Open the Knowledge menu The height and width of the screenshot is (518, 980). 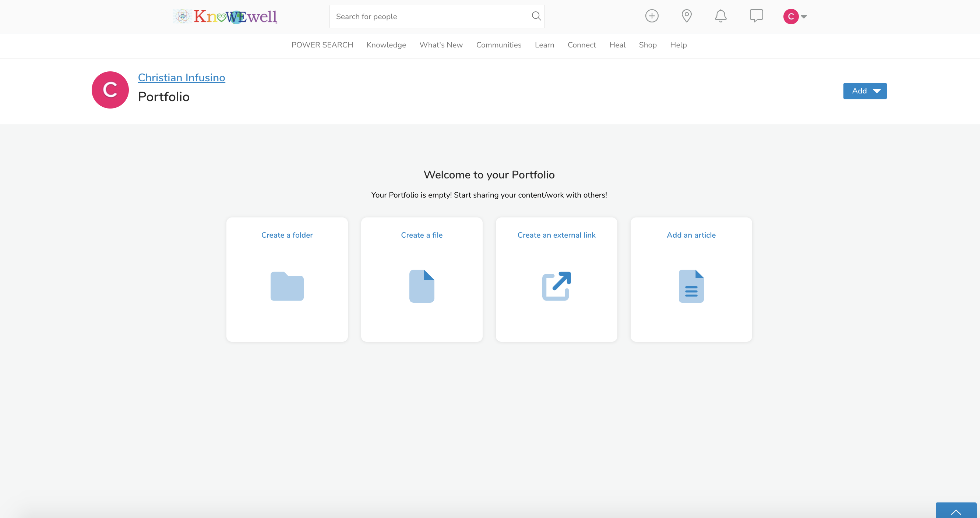coord(386,45)
